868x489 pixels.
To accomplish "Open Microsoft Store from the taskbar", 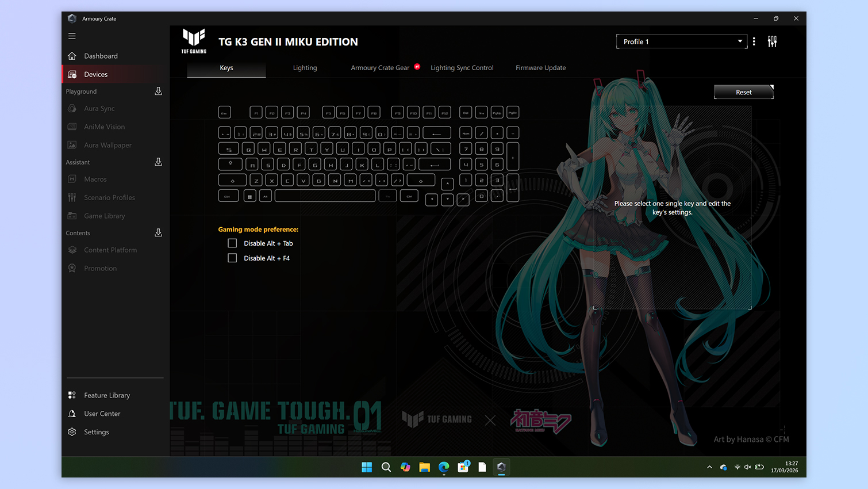I will 463,467.
